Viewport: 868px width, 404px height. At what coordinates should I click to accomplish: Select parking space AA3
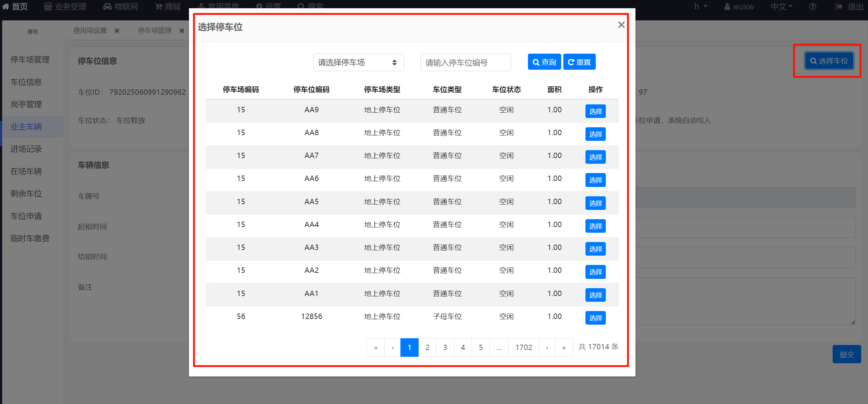coord(595,249)
